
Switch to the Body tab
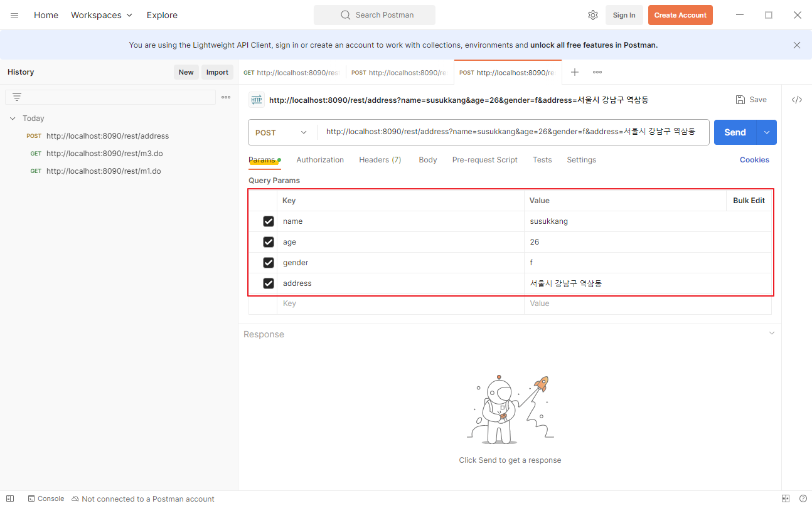point(428,160)
